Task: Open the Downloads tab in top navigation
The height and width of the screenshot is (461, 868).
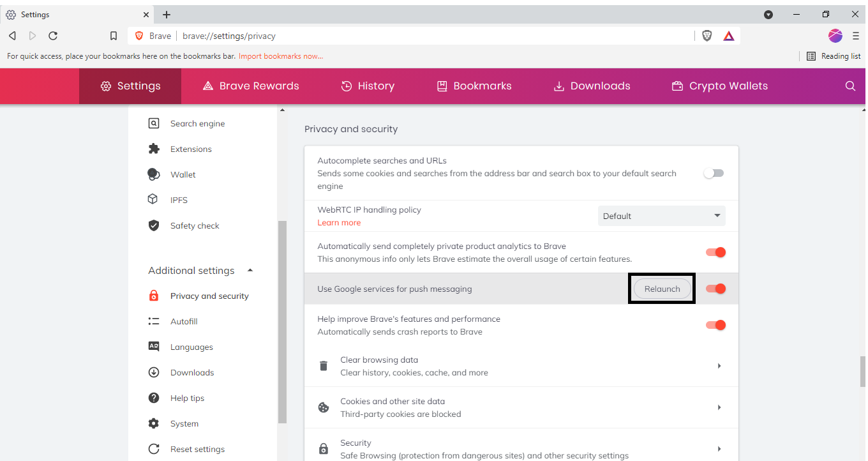Action: (592, 86)
